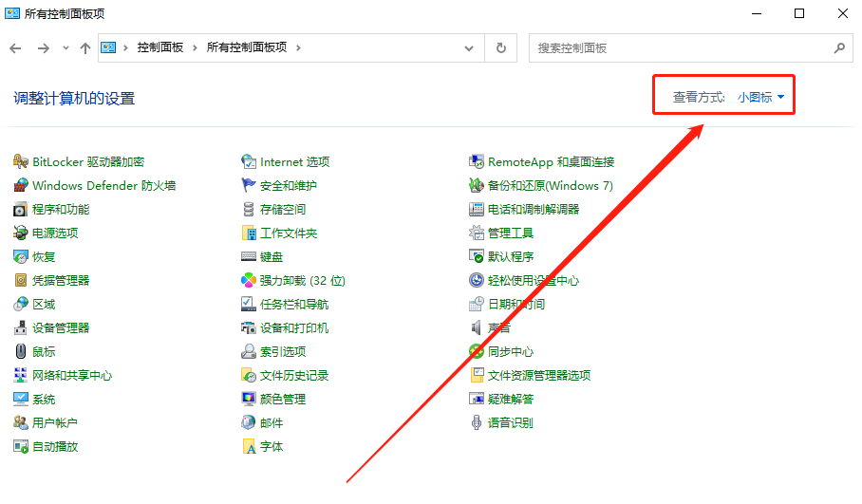
Task: Click the 同步中心 icon
Action: 477,352
